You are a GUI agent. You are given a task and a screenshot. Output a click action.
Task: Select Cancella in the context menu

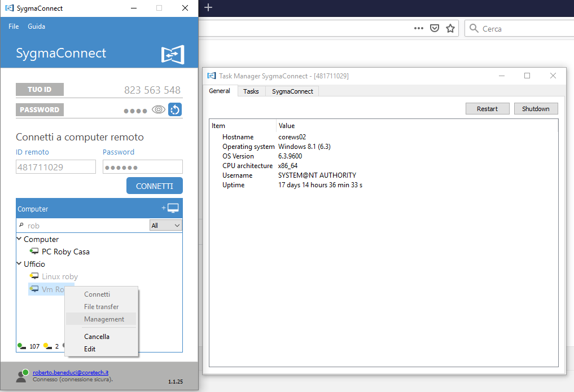(x=101, y=336)
